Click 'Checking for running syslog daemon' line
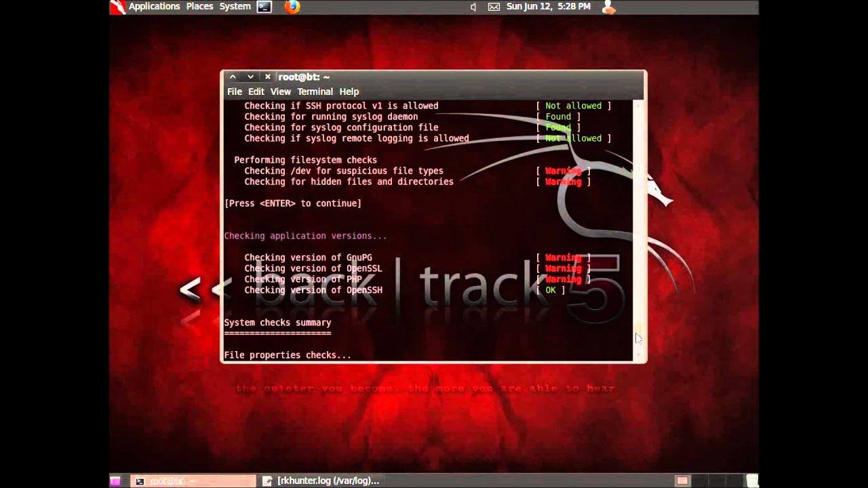Image resolution: width=868 pixels, height=488 pixels. 331,117
